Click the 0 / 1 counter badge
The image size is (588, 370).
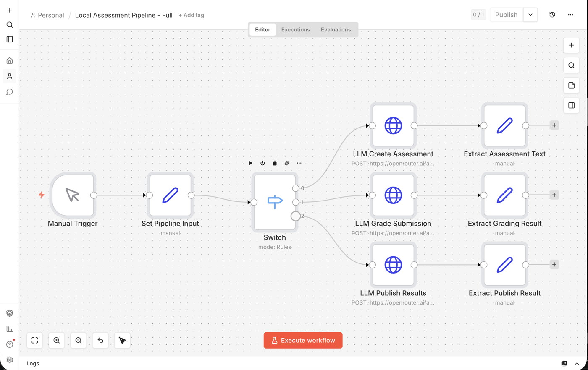pyautogui.click(x=478, y=15)
